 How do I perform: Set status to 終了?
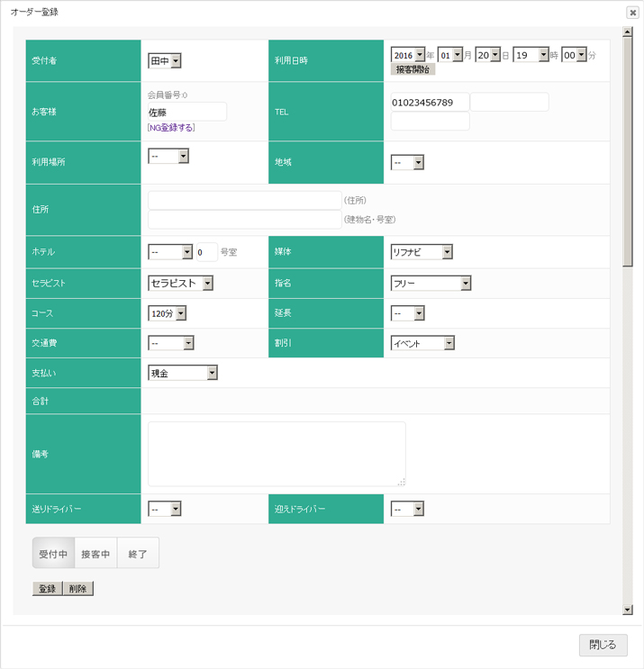pyautogui.click(x=138, y=554)
